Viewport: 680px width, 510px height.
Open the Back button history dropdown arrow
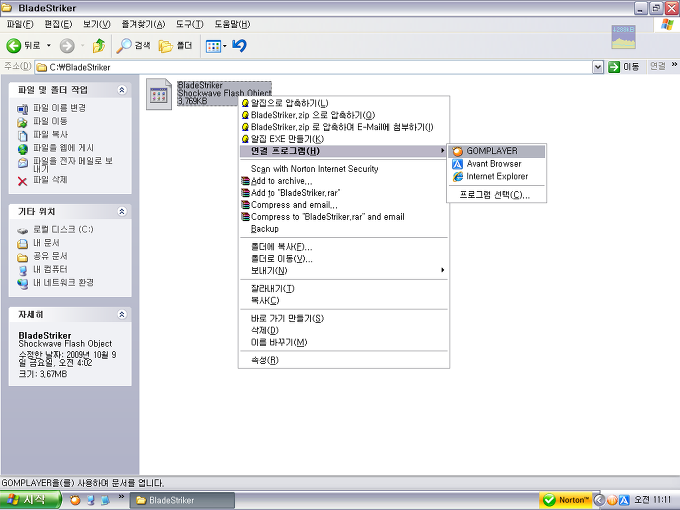[49, 46]
